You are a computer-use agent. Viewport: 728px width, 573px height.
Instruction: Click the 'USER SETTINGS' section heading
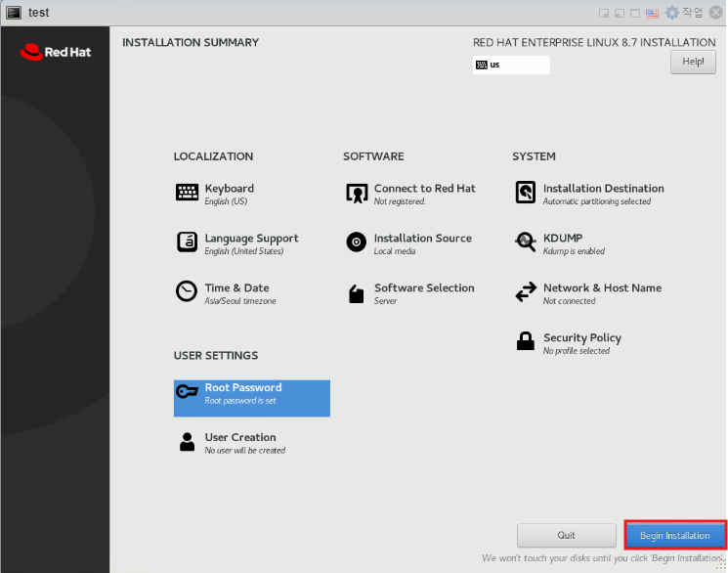216,356
